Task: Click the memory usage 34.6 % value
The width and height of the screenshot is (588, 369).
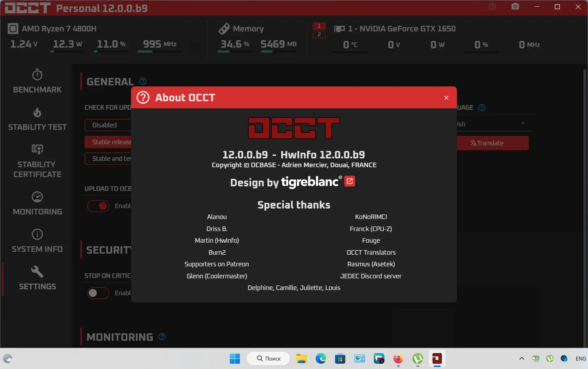Action: click(x=235, y=44)
